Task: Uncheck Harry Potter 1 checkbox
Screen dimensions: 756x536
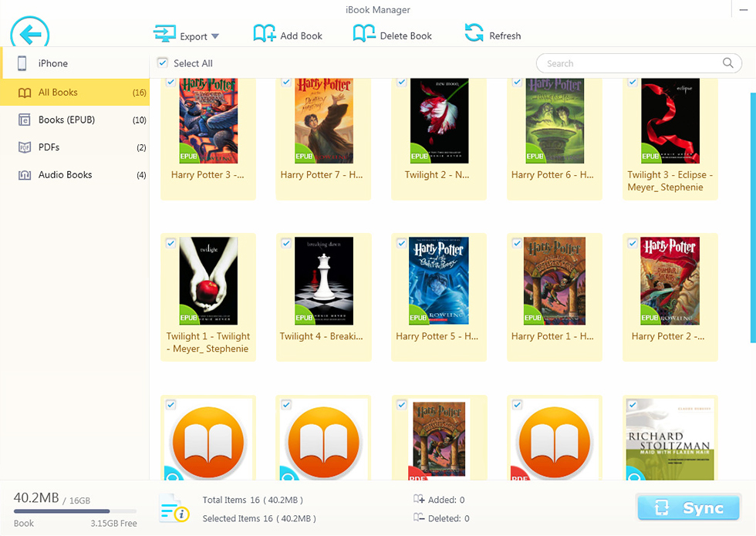Action: [x=518, y=244]
